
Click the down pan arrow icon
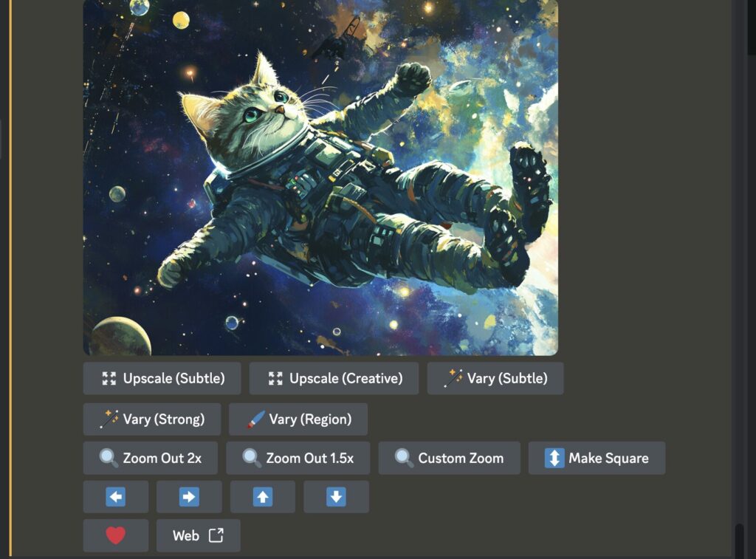(336, 496)
